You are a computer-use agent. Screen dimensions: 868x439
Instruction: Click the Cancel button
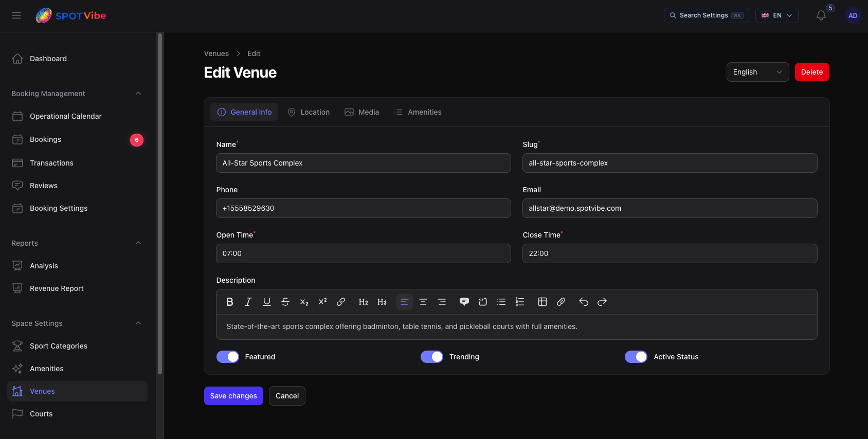pos(287,396)
